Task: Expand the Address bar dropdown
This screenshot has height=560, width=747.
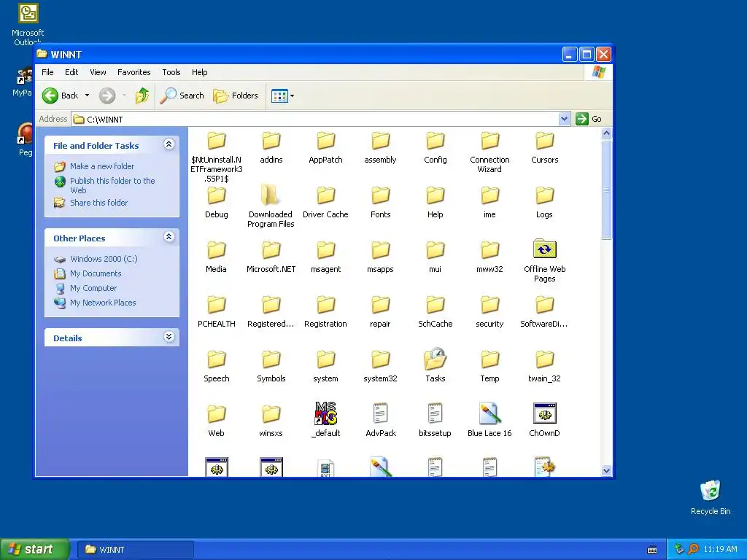Action: (564, 119)
